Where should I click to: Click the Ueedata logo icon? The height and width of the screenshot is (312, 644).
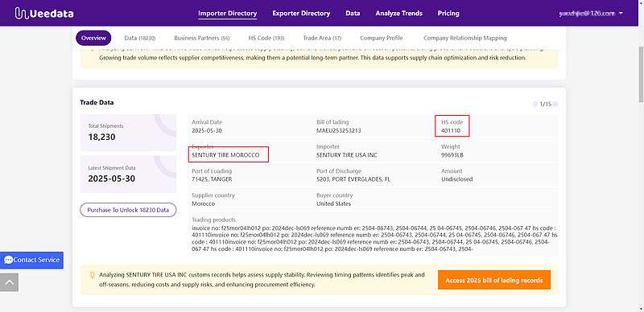[22, 13]
